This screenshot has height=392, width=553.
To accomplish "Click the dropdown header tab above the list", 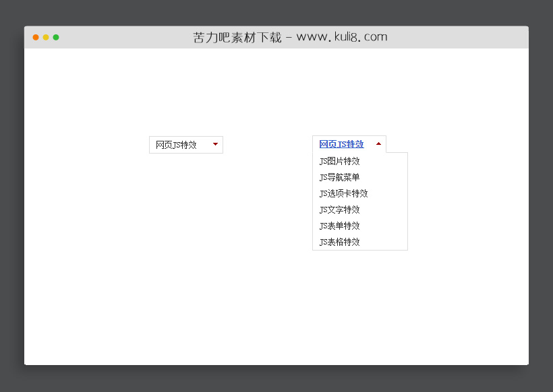I will click(349, 143).
